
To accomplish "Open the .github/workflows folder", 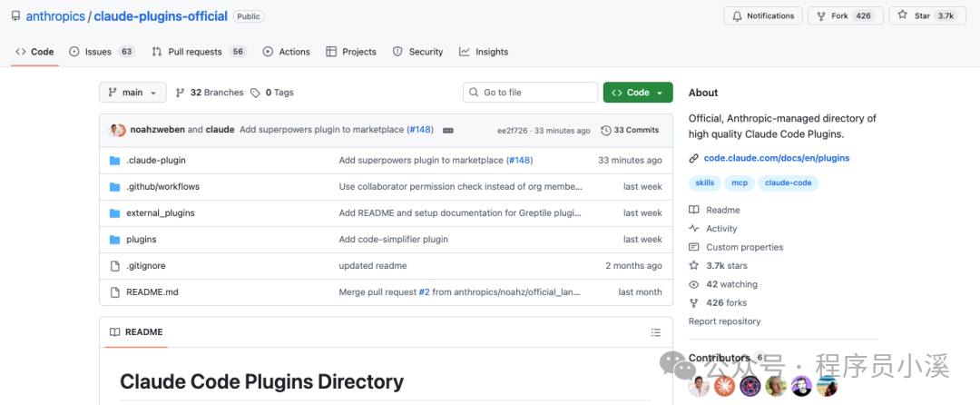I will coord(163,186).
